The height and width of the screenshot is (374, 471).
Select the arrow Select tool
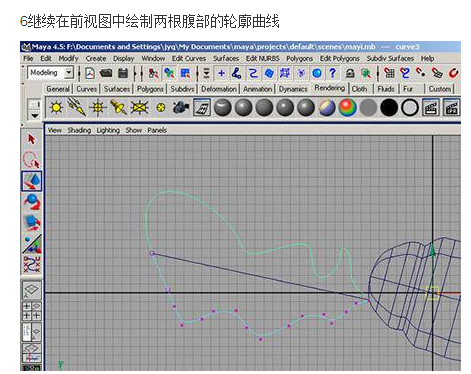point(32,139)
